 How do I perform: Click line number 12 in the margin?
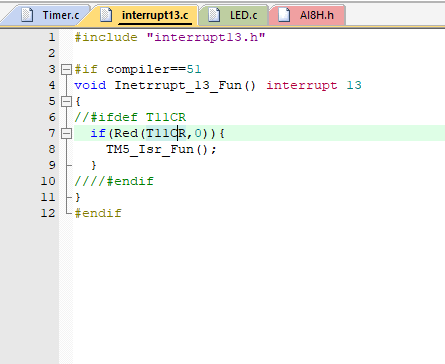point(48,213)
